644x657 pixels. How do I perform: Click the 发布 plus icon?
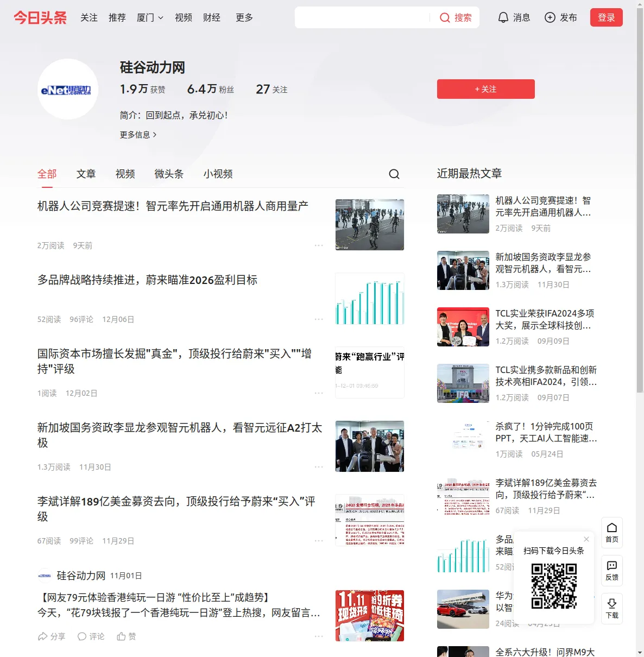(550, 17)
